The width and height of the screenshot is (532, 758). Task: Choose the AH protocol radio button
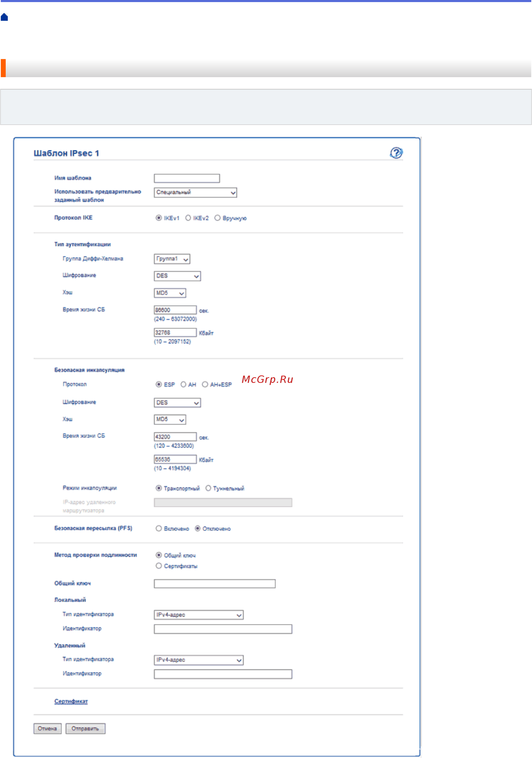click(183, 384)
